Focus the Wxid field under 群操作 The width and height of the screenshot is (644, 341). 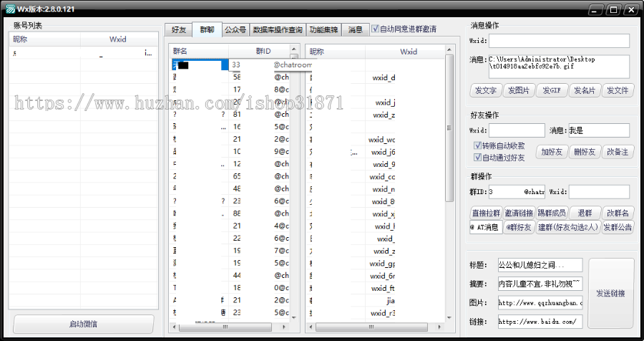pyautogui.click(x=599, y=192)
